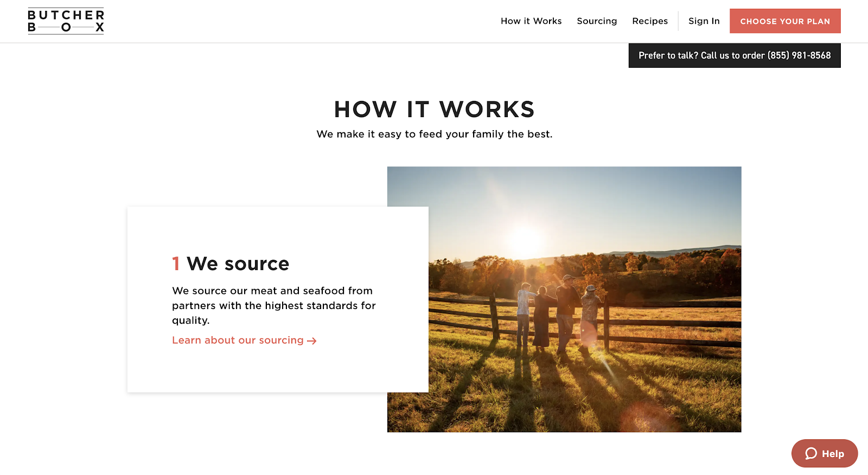Viewport: 868px width, 475px height.
Task: Go to the Sourcing page in navigation
Action: pos(597,21)
